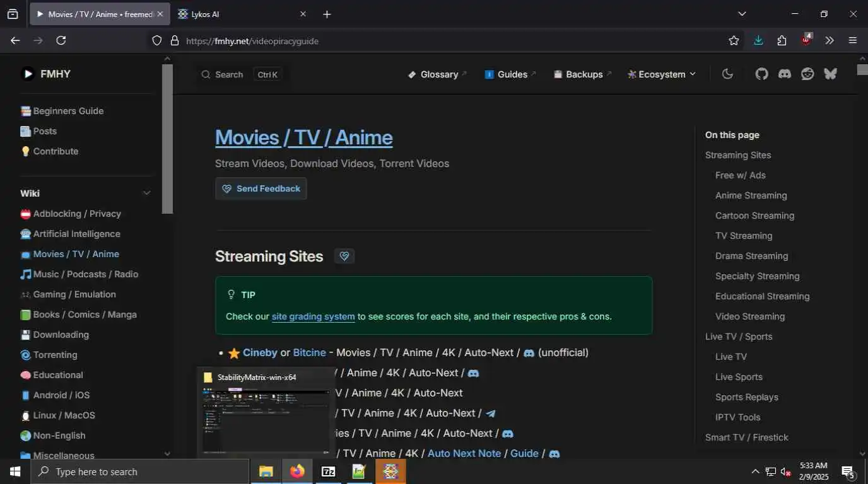Open notification center icon
The width and height of the screenshot is (868, 484).
click(848, 471)
